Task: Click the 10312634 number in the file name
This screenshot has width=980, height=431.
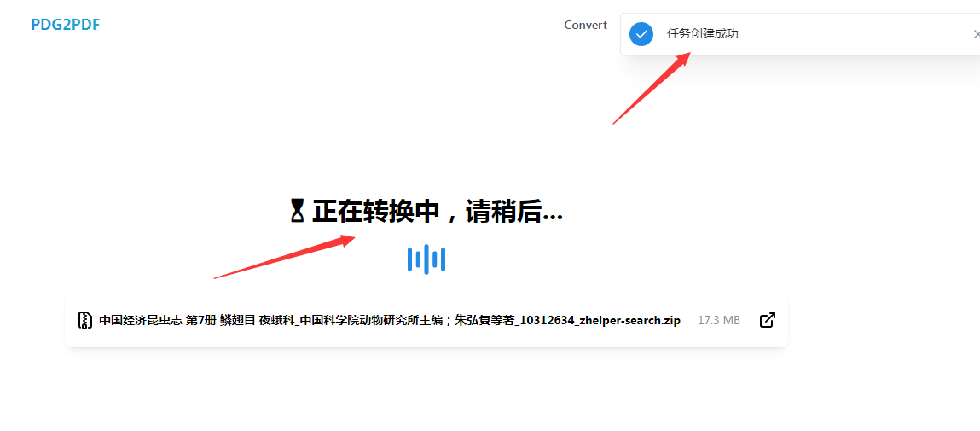Action: [x=547, y=321]
